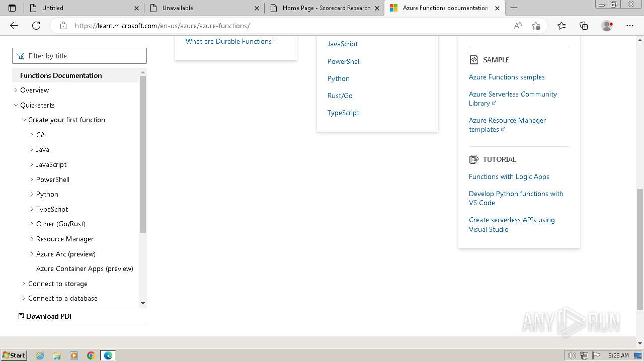Switch to the Unavailable tab

pyautogui.click(x=204, y=8)
